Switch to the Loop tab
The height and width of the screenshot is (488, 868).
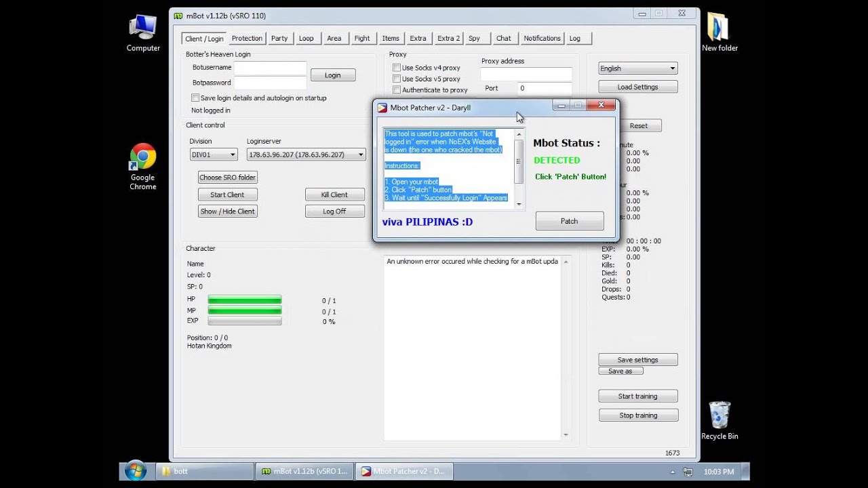[307, 39]
